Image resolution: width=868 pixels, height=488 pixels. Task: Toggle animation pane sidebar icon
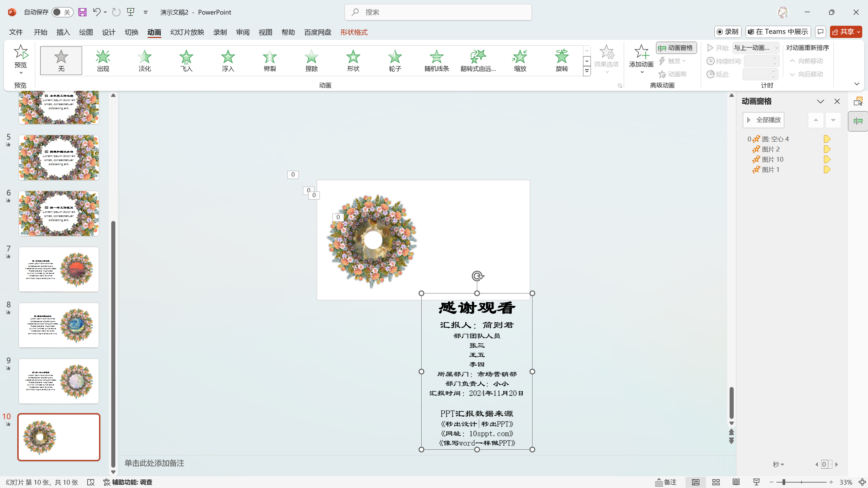click(x=858, y=121)
